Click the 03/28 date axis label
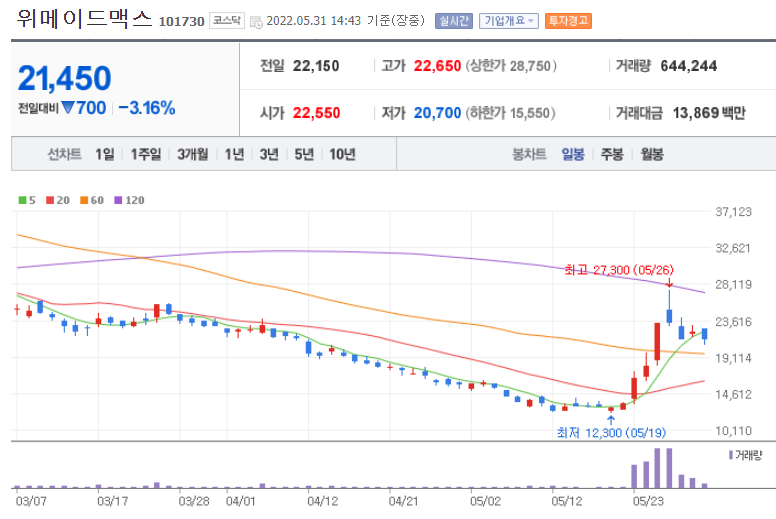The width and height of the screenshot is (776, 519). (194, 501)
